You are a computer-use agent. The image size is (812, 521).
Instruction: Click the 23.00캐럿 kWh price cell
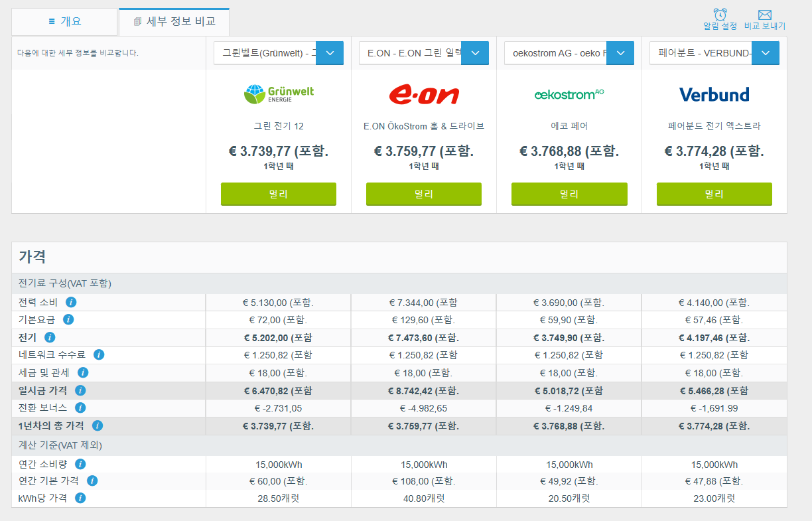714,498
